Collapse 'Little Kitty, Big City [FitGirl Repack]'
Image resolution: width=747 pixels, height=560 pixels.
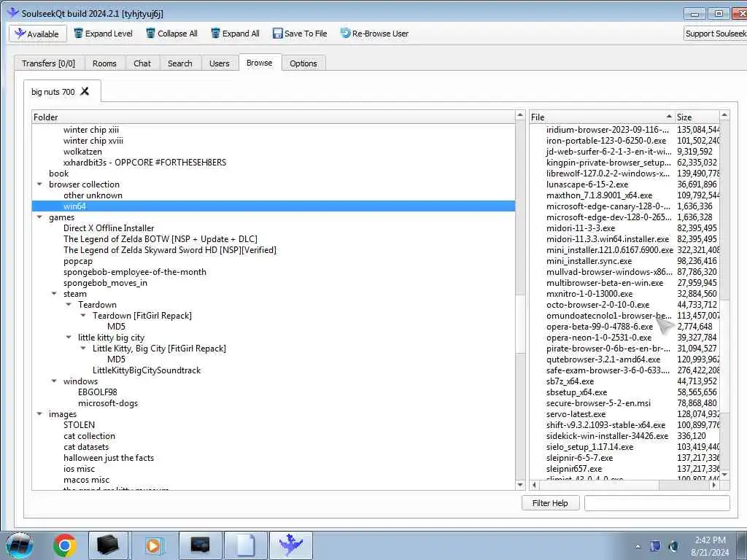[83, 349]
